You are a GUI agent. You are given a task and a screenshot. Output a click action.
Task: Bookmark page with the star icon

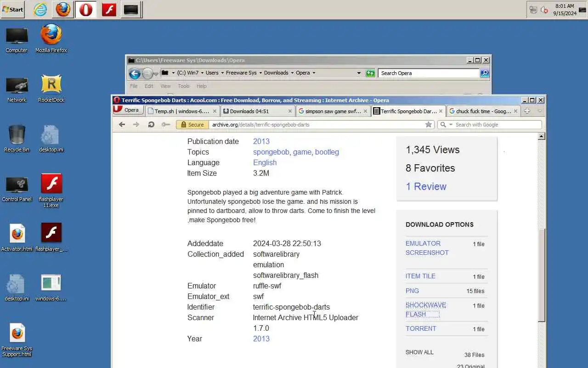(x=429, y=125)
